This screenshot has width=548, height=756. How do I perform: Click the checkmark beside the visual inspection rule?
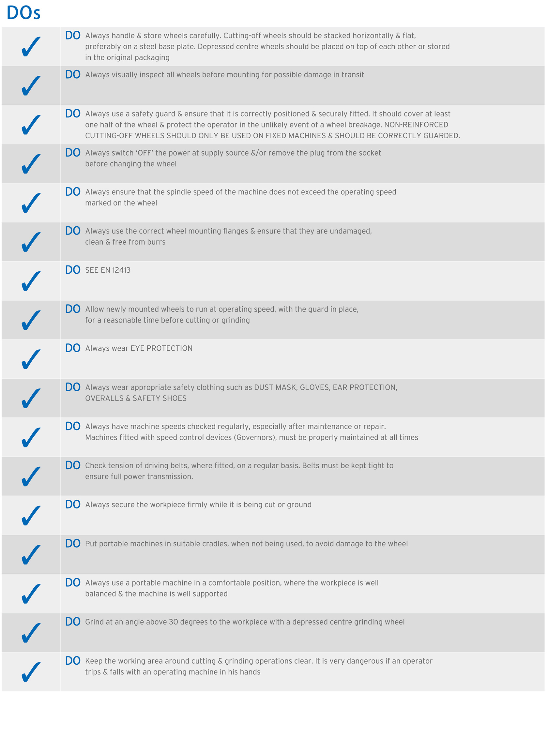click(x=31, y=86)
